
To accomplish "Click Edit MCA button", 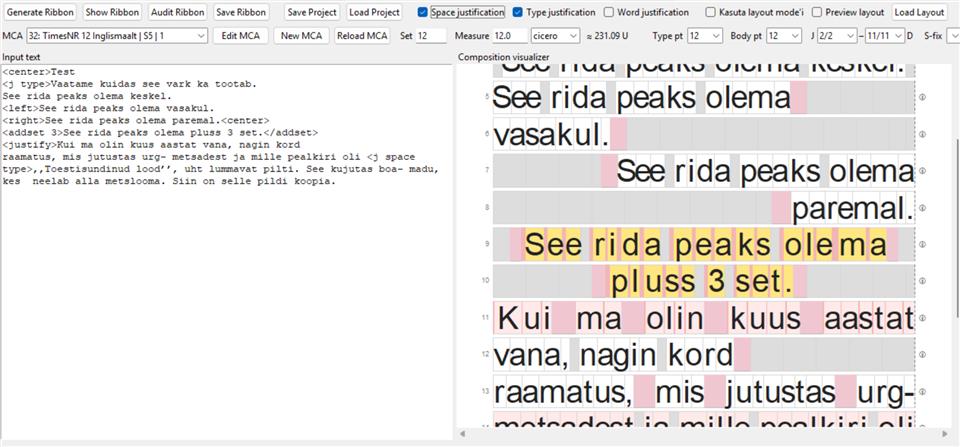I will pyautogui.click(x=241, y=36).
